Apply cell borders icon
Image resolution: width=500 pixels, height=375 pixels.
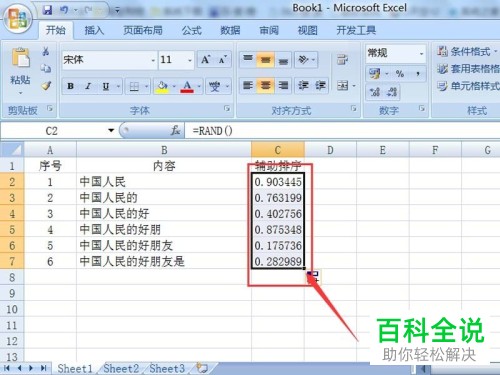point(134,87)
